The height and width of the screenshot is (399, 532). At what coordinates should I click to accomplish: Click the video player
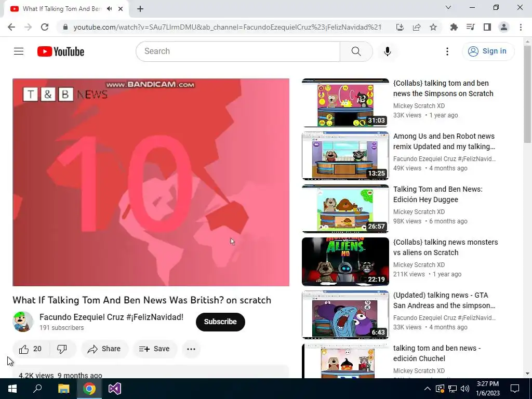coord(151,182)
